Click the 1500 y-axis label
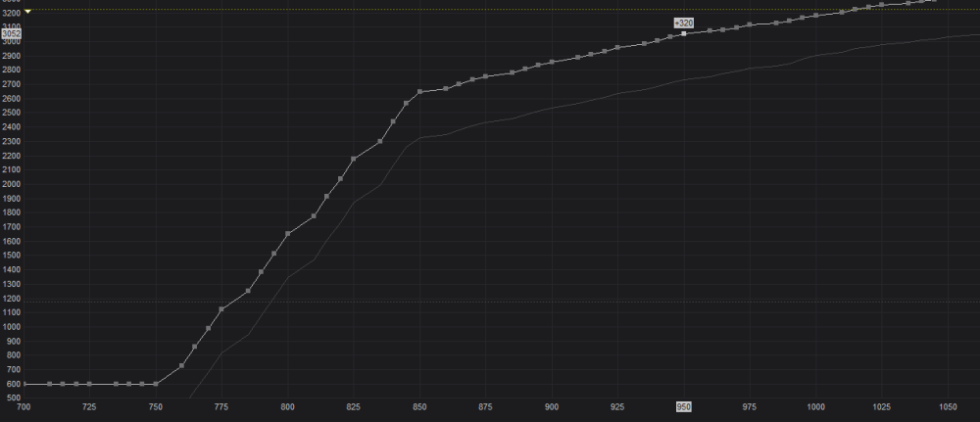 pos(11,256)
